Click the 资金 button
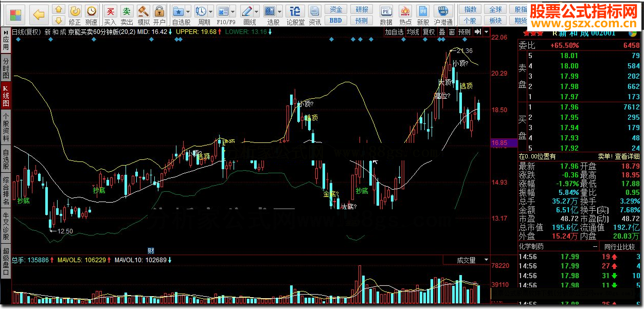This screenshot has height=309, width=644. pos(336,9)
